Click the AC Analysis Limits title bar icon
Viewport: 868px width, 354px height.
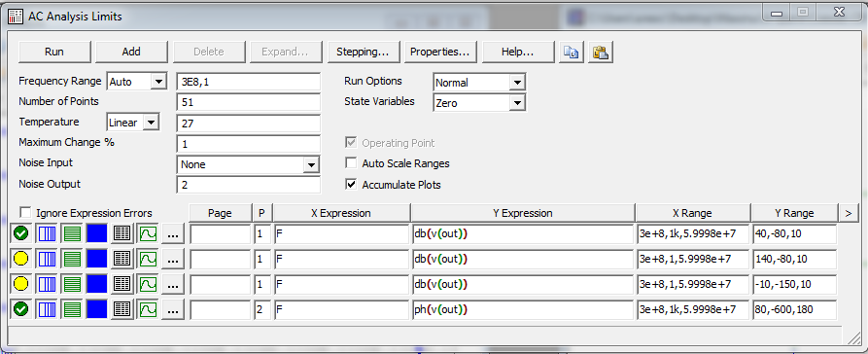coord(16,17)
